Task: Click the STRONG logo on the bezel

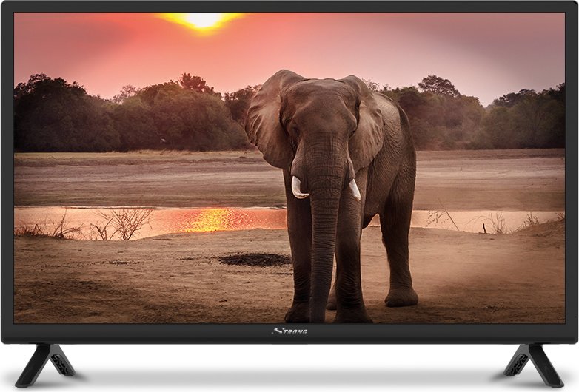Action: [x=289, y=331]
